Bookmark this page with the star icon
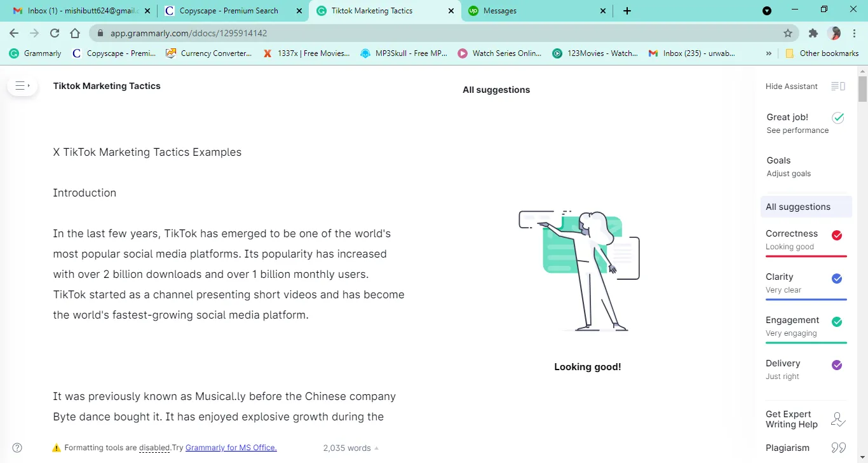 coord(788,33)
